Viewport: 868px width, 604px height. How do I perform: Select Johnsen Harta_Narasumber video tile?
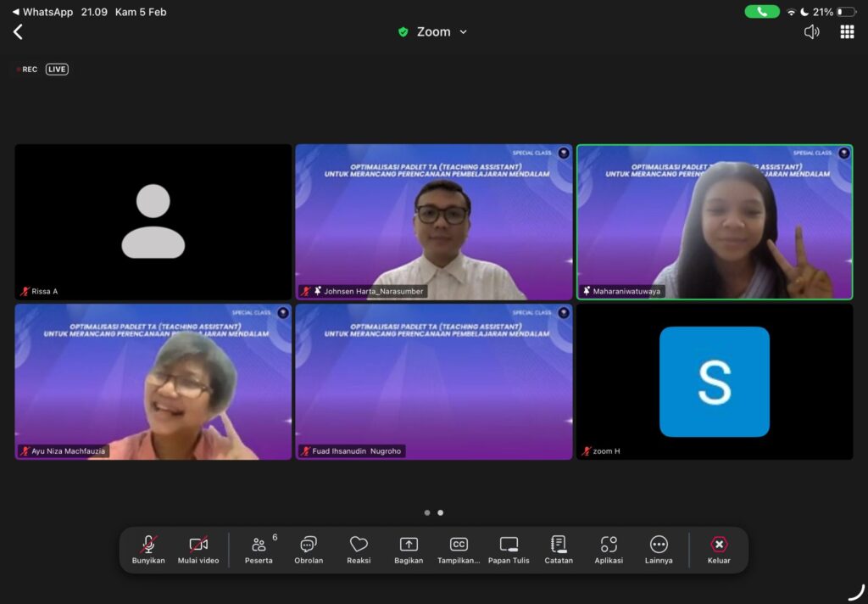[x=434, y=221]
